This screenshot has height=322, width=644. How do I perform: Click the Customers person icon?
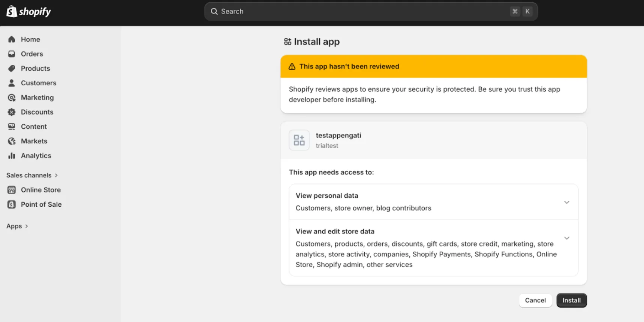tap(12, 83)
